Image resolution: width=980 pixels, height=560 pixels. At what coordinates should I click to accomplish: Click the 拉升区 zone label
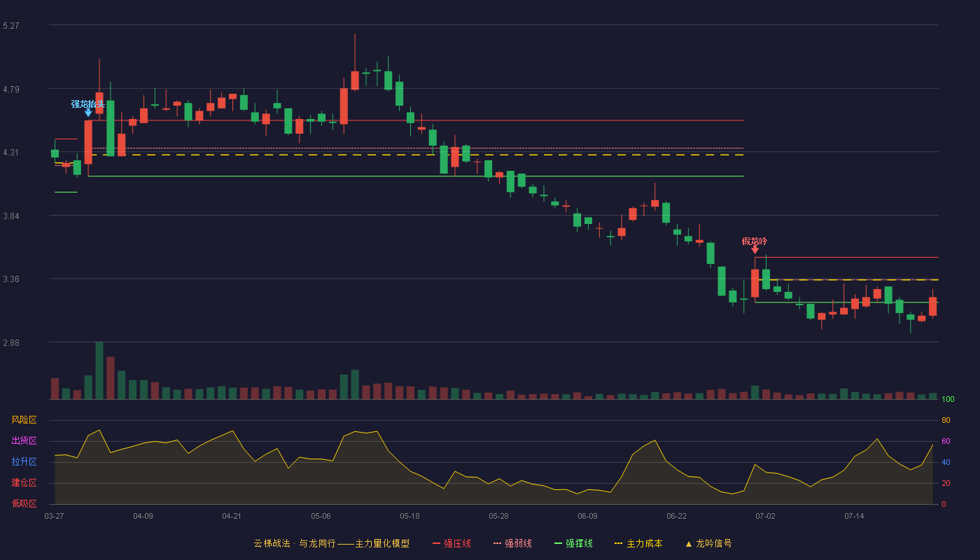point(24,462)
